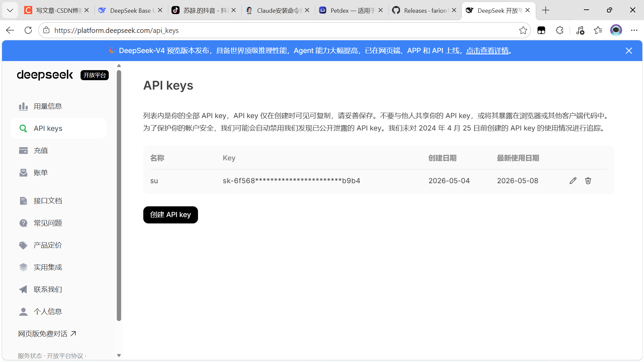Click the 名称 column header
This screenshot has height=362, width=644.
click(157, 158)
